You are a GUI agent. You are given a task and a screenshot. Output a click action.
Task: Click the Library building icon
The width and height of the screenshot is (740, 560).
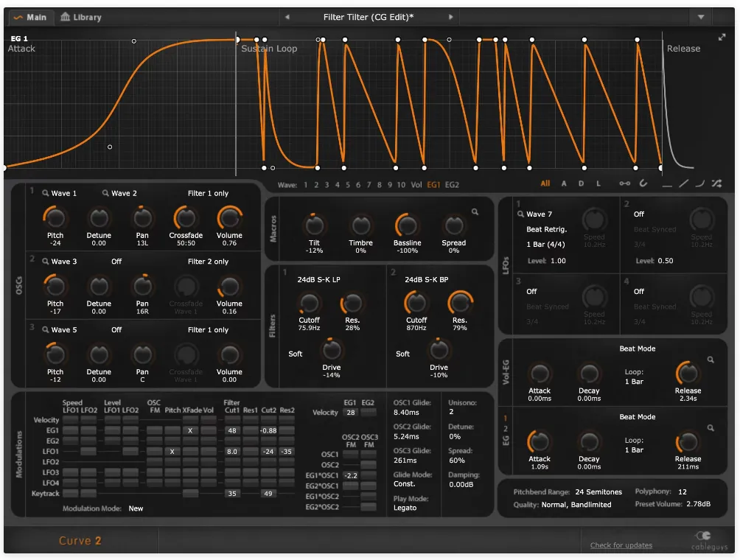pos(65,17)
